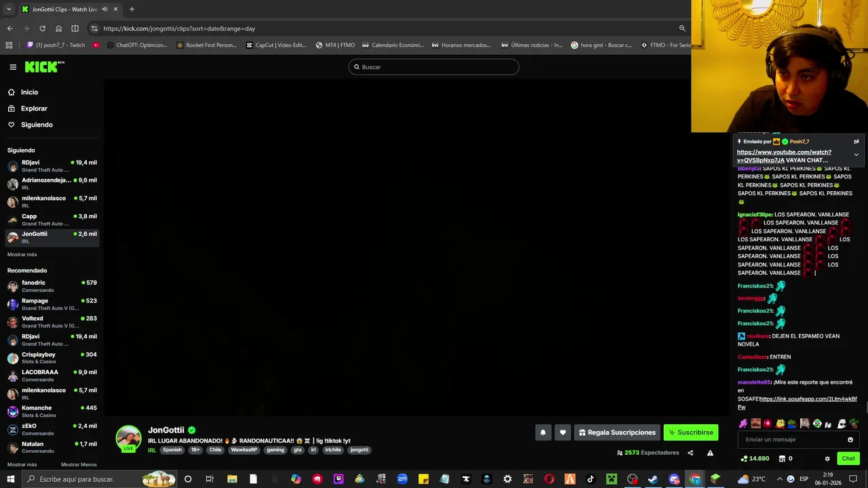
Task: Open the chat store icon
Action: tap(781, 459)
